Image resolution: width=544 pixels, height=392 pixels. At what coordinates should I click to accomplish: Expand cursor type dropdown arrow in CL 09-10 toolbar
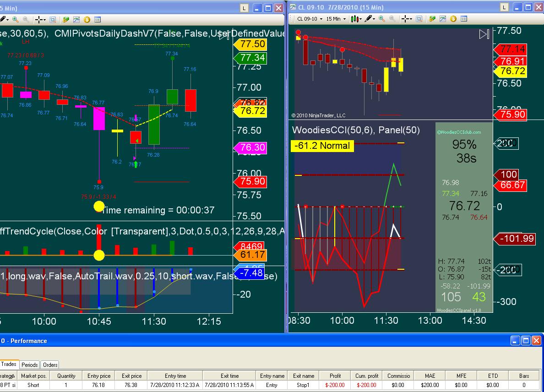tap(410, 19)
